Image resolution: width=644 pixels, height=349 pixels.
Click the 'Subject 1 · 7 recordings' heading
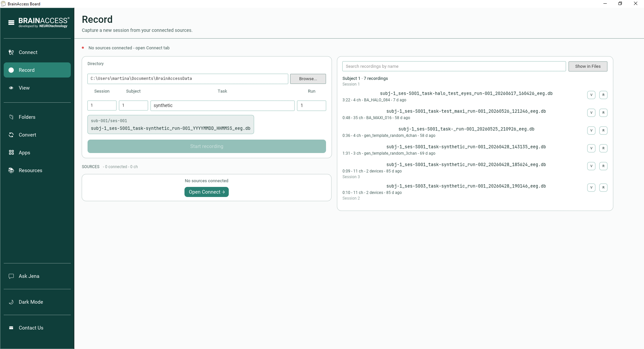point(365,79)
